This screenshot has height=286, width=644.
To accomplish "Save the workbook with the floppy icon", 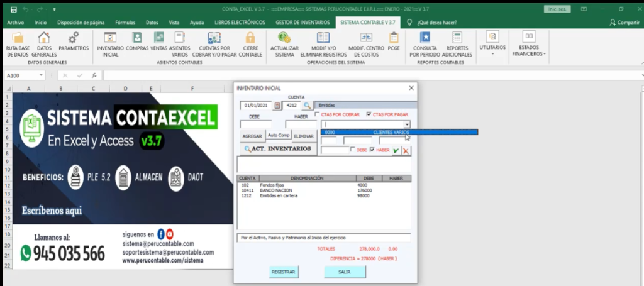I will (14, 9).
